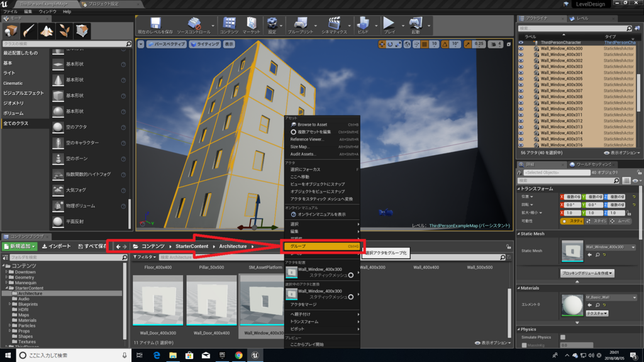644x362 pixels.
Task: Open Create Blocking Volume dropdown
Action: point(587,273)
